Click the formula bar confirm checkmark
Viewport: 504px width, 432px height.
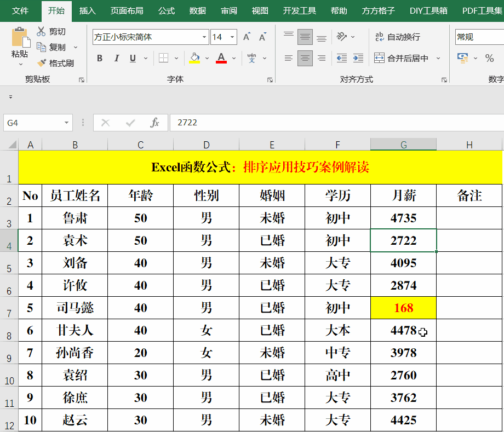point(130,123)
